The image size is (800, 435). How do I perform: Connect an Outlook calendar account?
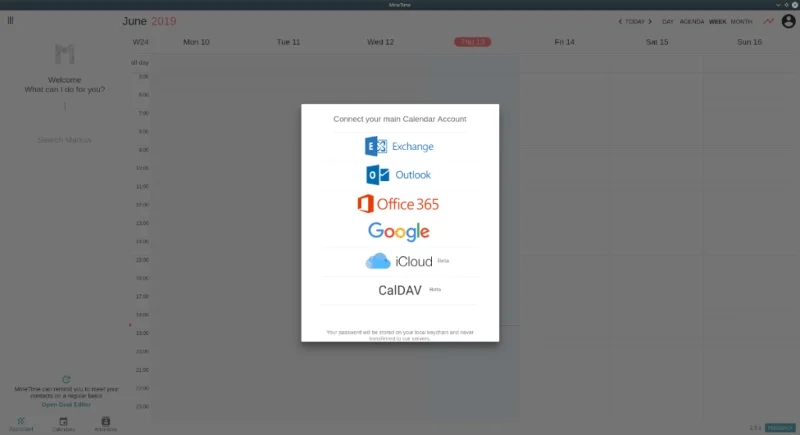(x=399, y=175)
